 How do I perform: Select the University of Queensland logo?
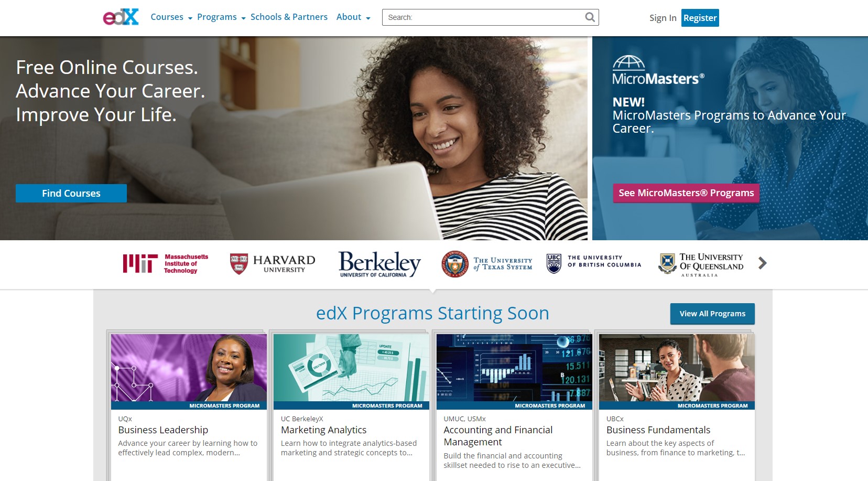(x=701, y=264)
